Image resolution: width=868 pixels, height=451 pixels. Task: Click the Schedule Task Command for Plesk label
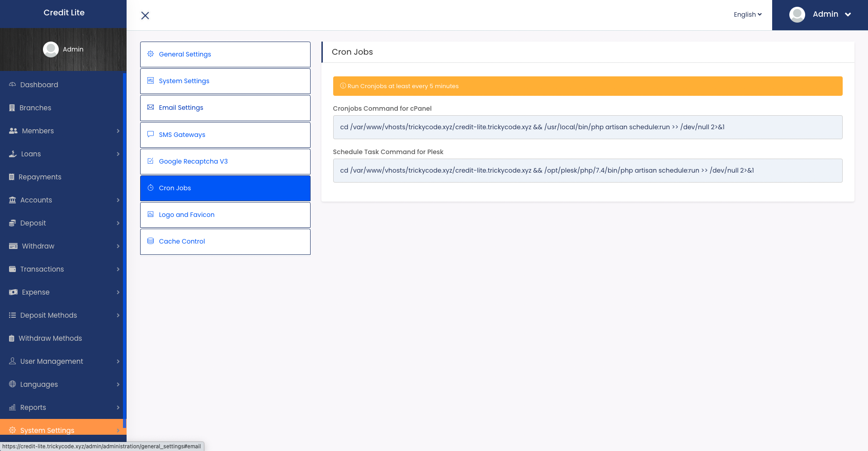coord(388,152)
